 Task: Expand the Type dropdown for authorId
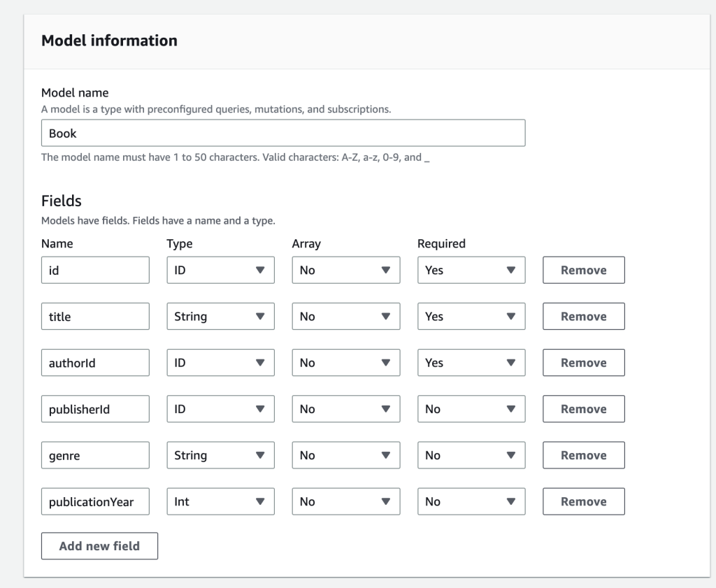[220, 362]
